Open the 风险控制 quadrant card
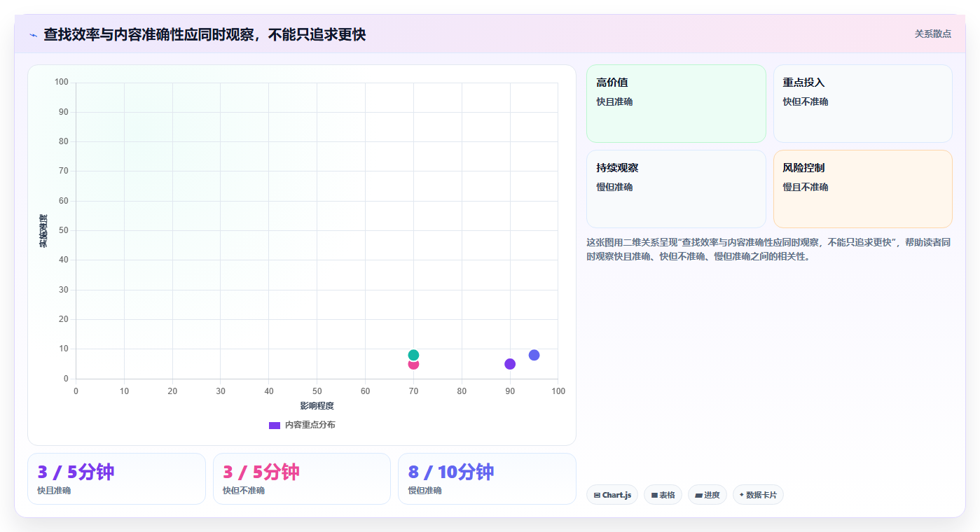 [862, 189]
